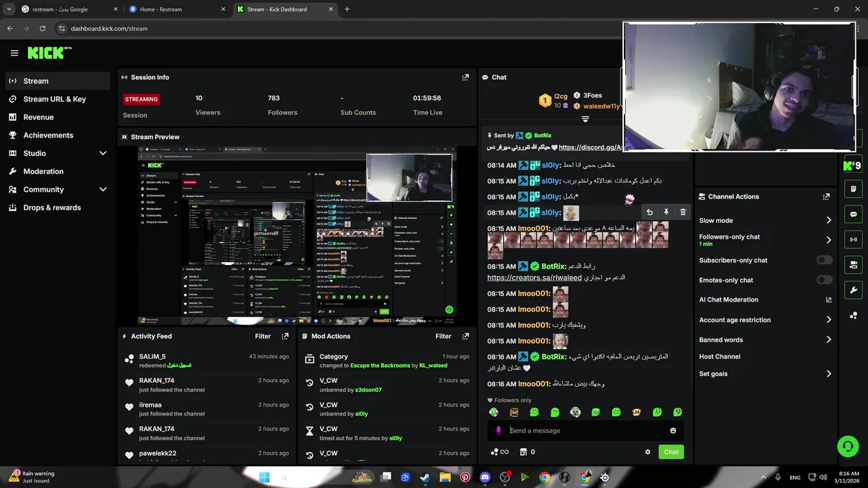Open the Windows Start menu
This screenshot has width=868, height=488.
pyautogui.click(x=264, y=477)
